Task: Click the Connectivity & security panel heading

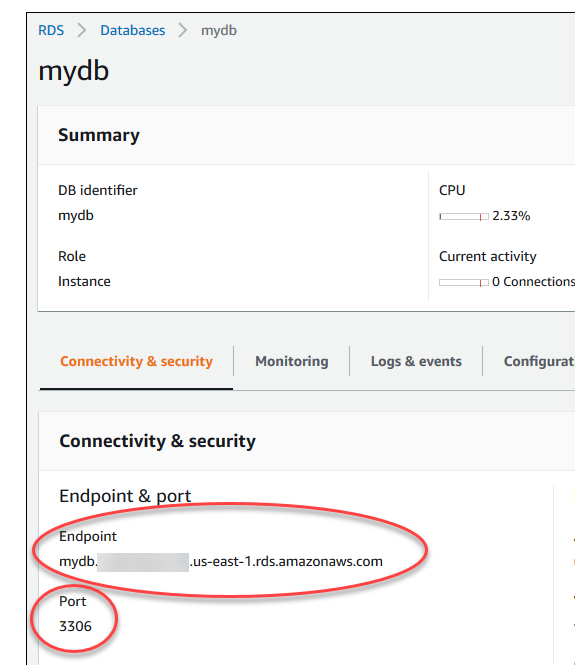Action: 157,441
